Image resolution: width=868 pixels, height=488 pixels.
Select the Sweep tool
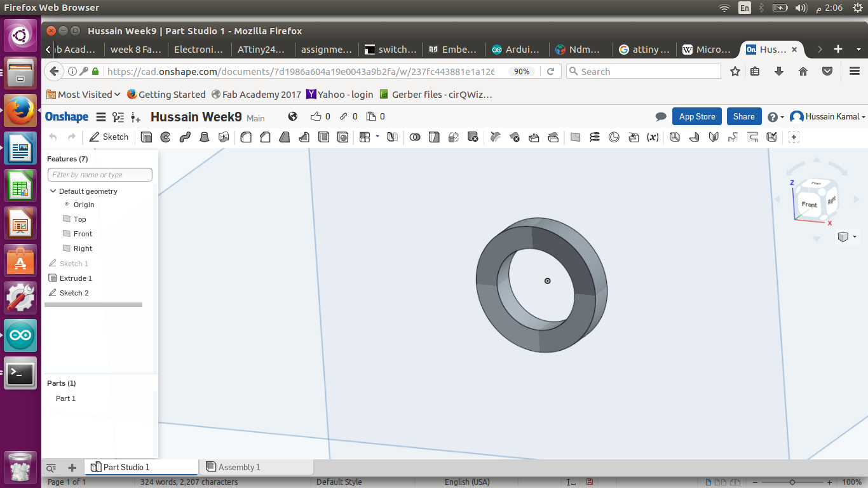[185, 137]
